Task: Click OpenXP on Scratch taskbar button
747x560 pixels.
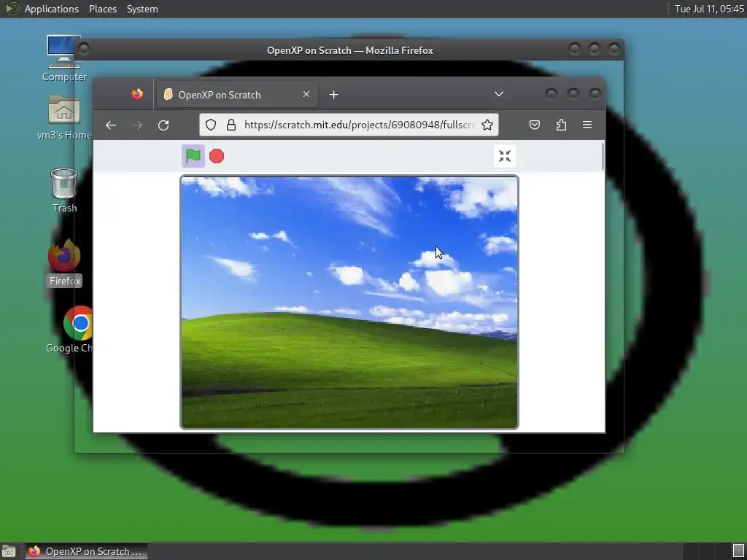Action: (x=86, y=551)
